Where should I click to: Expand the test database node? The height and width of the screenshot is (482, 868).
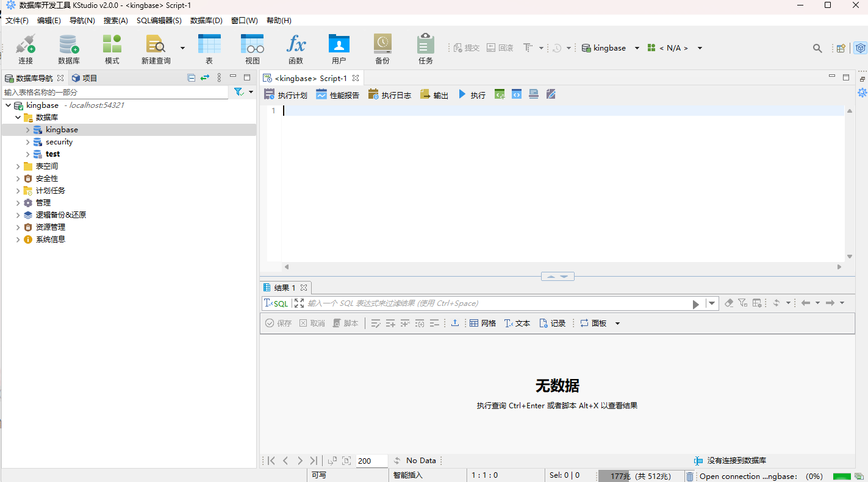coord(27,154)
